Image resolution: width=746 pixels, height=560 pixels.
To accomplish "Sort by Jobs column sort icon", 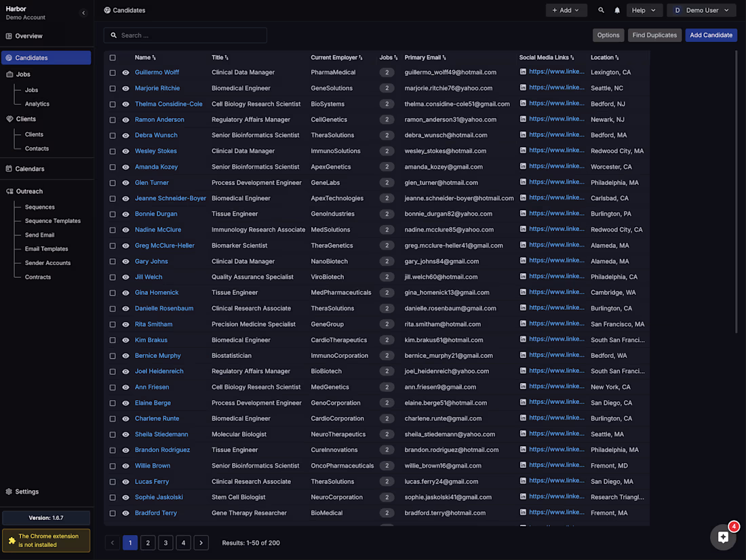I will tap(396, 58).
